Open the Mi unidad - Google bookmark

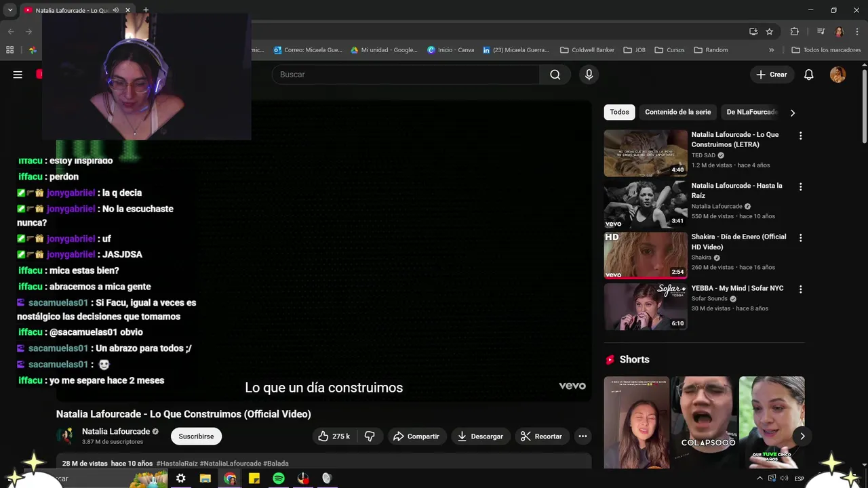pyautogui.click(x=384, y=49)
